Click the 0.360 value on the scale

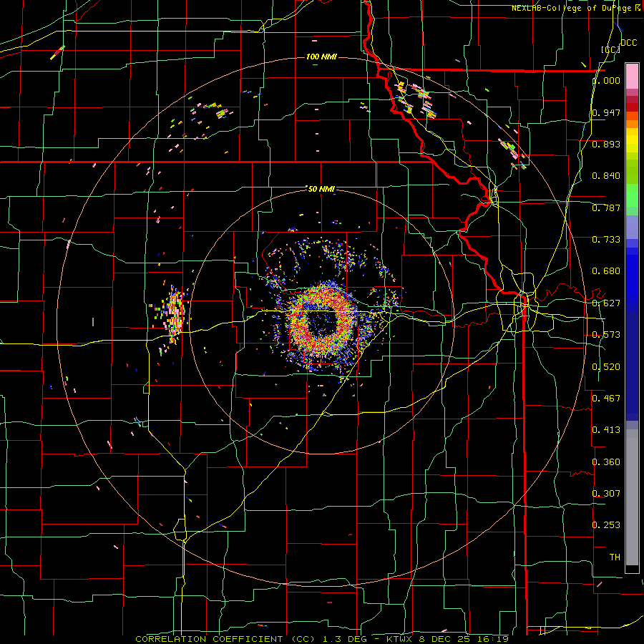[x=606, y=462]
